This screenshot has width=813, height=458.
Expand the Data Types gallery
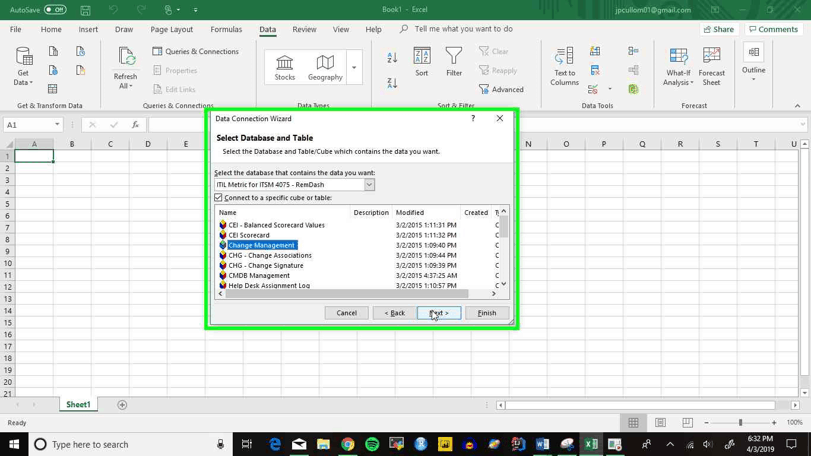pyautogui.click(x=354, y=67)
